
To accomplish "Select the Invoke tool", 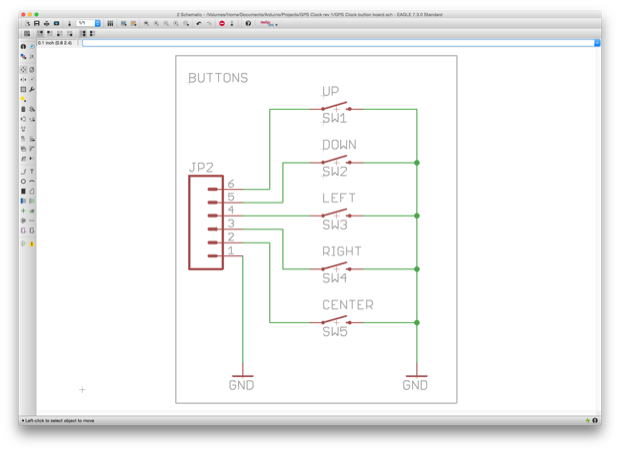I will [x=32, y=159].
